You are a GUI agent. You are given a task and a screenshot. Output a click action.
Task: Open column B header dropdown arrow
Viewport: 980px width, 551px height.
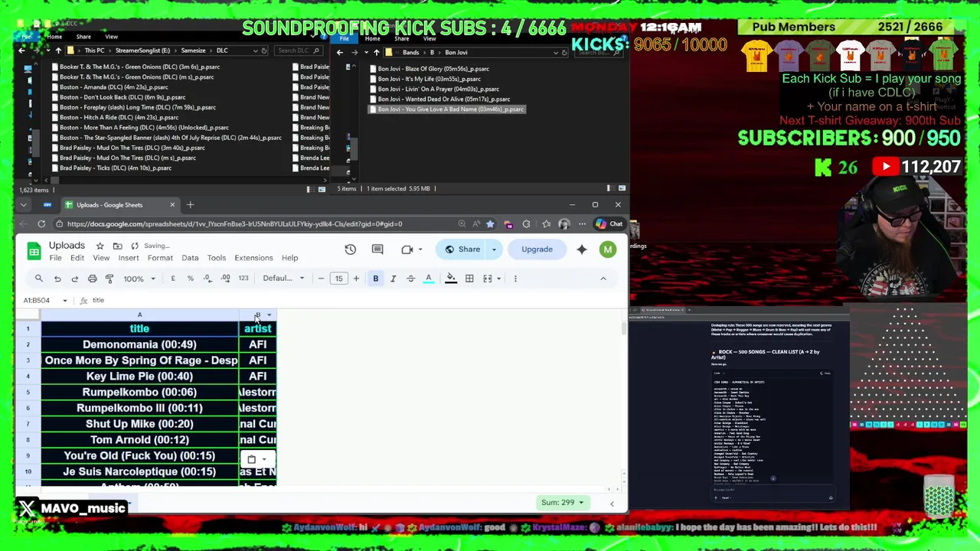coord(269,315)
